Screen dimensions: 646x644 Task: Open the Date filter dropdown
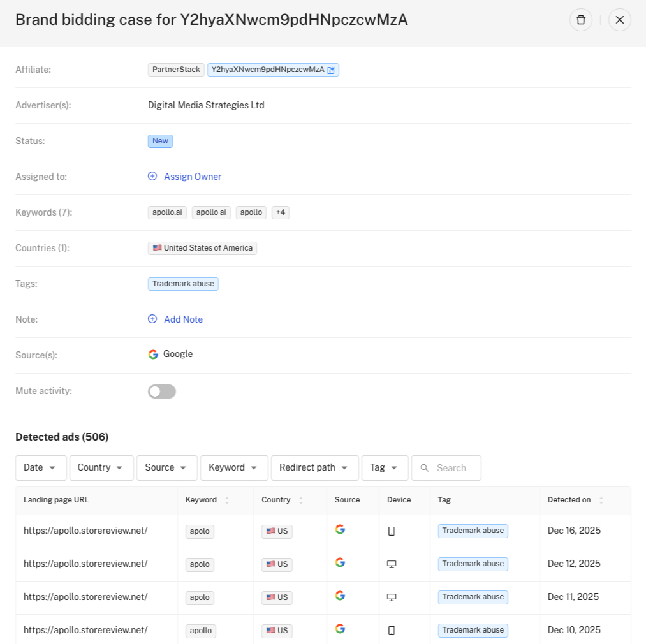(41, 467)
